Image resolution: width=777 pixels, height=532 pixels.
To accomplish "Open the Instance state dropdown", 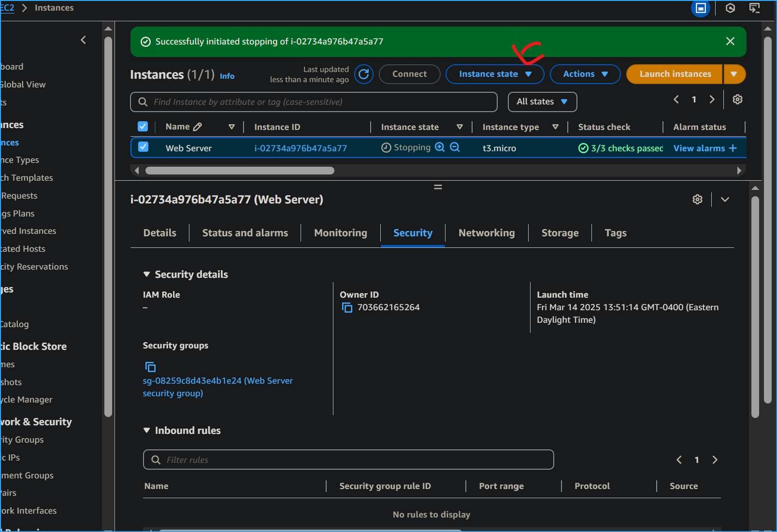I will 494,74.
